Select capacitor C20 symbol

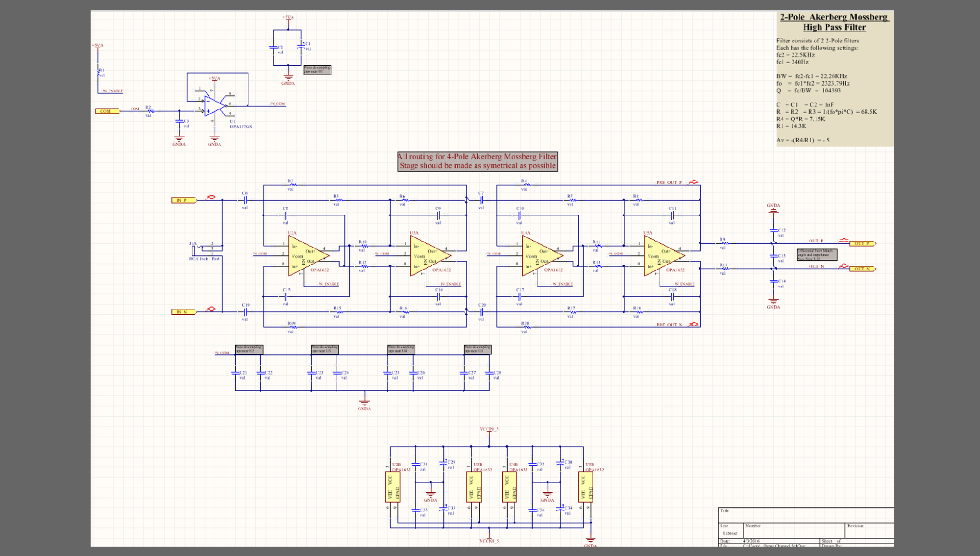pyautogui.click(x=481, y=312)
